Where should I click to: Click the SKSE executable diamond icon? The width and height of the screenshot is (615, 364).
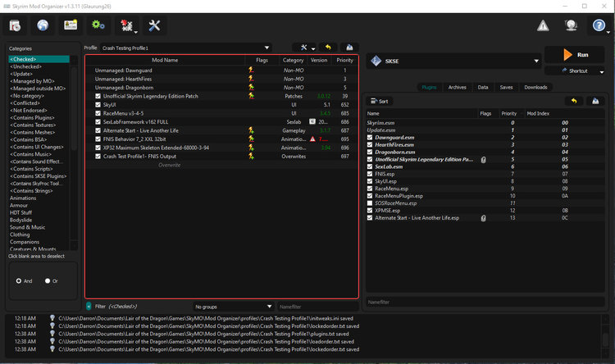376,61
